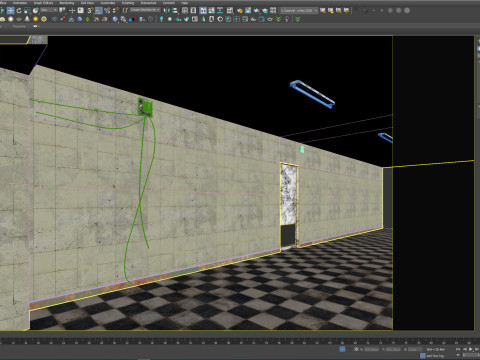Image resolution: width=480 pixels, height=360 pixels.
Task: Click the green sphere icon in second toolbar row
Action: (x=88, y=19)
